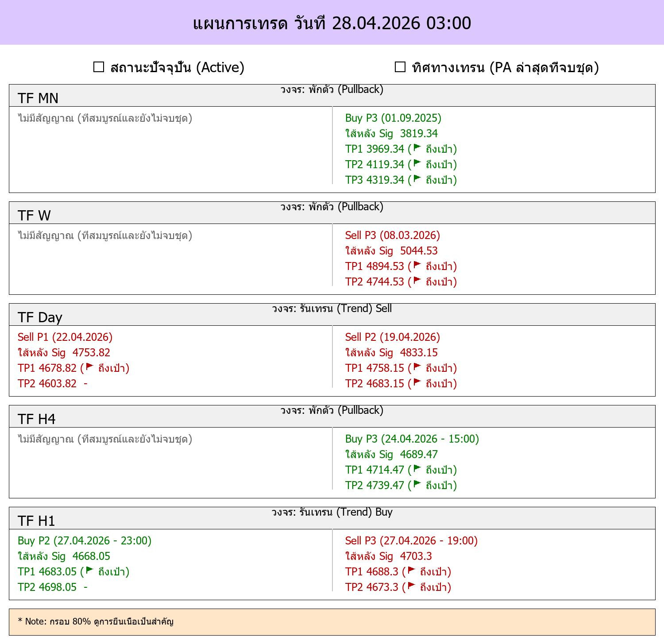
Task: Click the Pullback cycle label in TF MN
Action: (332, 89)
